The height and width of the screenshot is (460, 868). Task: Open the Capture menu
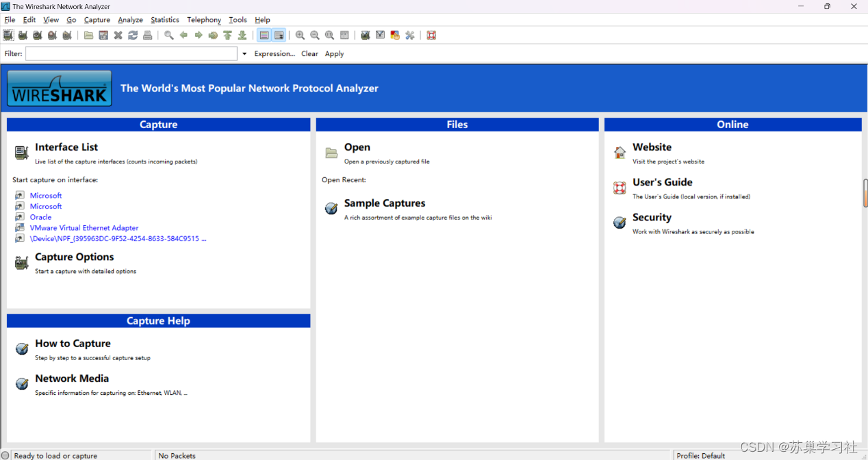(97, 20)
